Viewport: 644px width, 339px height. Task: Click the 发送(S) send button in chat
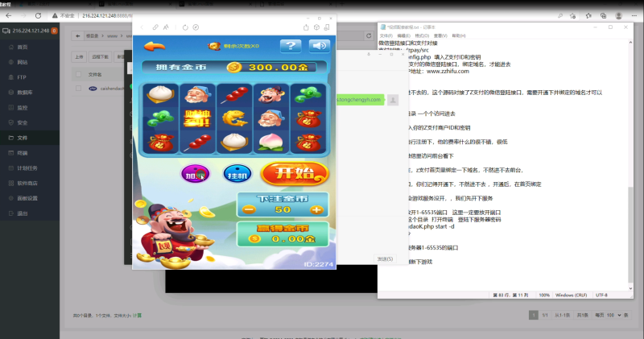pos(385,258)
